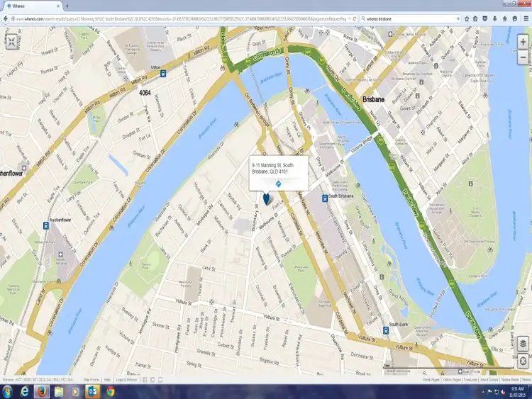Click the South Bank station icon
The width and height of the screenshot is (532, 399).
click(x=385, y=328)
